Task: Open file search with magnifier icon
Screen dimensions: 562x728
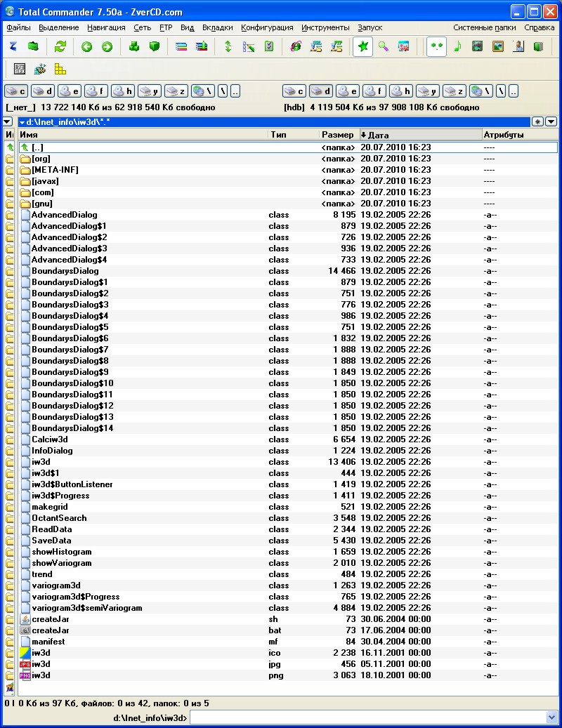Action: [383, 46]
